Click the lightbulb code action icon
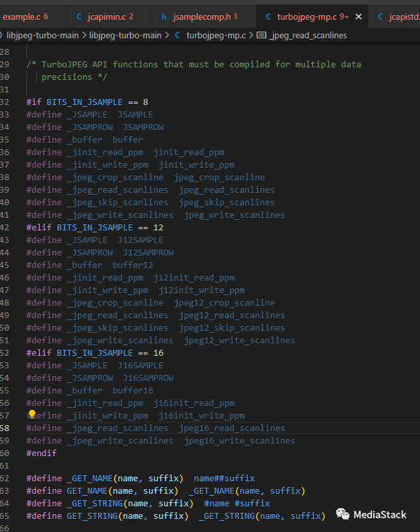420x532 pixels. coord(31,415)
